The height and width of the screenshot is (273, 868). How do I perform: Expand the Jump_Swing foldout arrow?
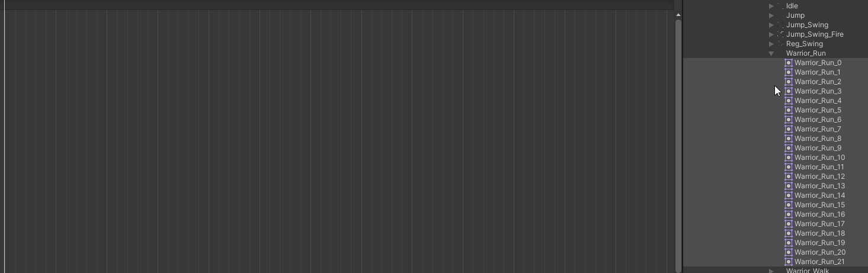click(x=771, y=25)
